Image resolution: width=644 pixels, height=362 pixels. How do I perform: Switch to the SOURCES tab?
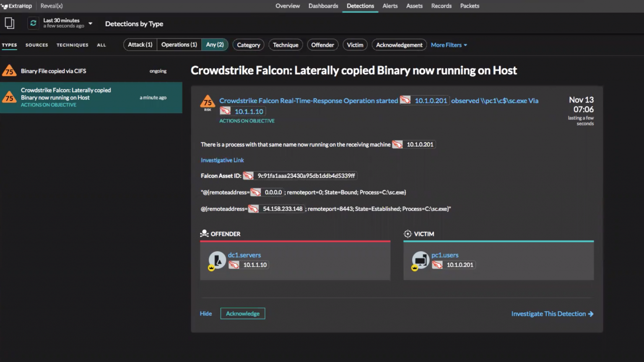[36, 45]
